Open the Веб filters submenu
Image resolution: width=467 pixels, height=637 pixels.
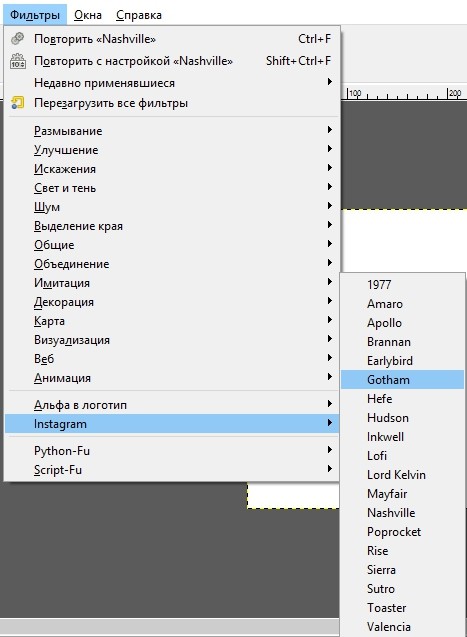(x=172, y=359)
